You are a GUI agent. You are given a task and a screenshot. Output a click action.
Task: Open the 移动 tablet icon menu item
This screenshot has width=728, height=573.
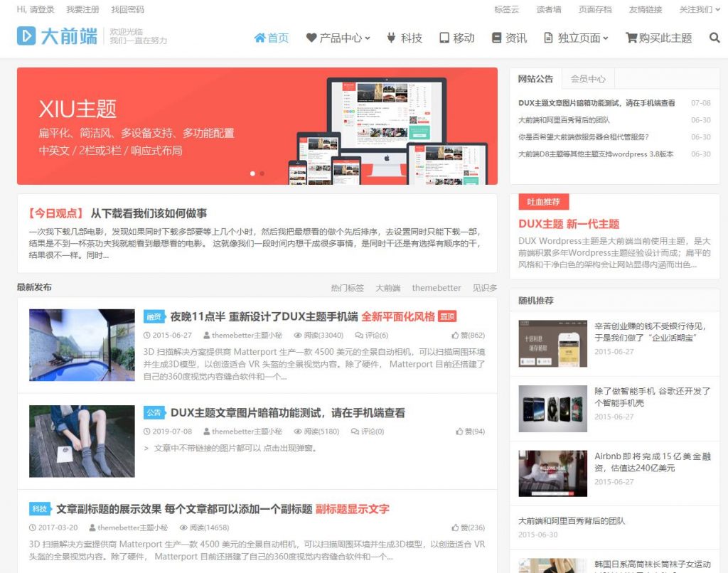coord(456,38)
